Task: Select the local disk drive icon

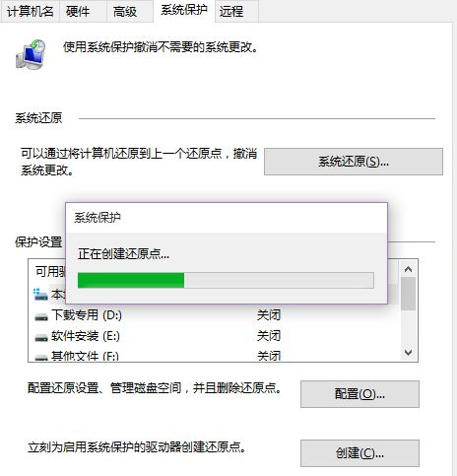Action: tap(41, 295)
